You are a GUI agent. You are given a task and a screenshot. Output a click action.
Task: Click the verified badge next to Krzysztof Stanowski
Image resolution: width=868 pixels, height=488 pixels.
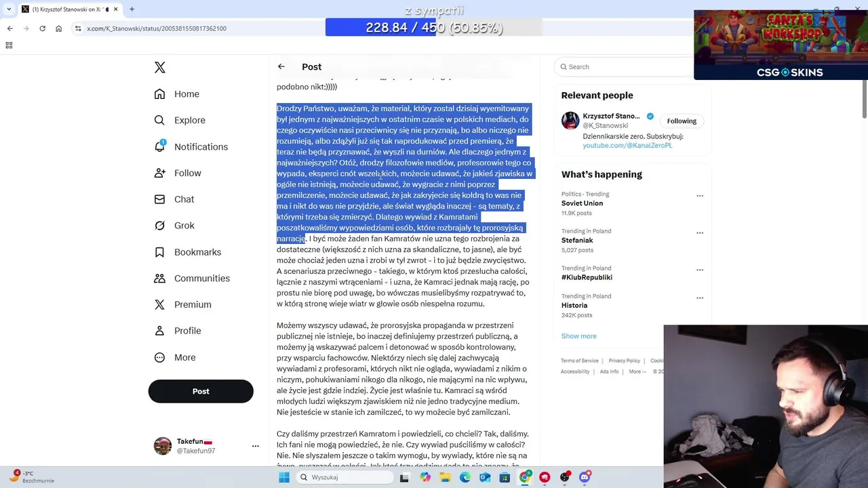[650, 116]
